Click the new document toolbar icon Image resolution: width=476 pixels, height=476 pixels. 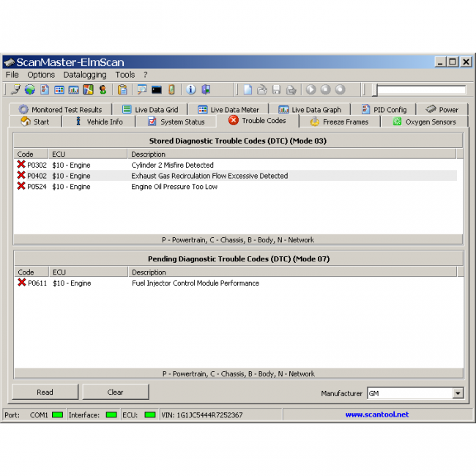pos(248,89)
